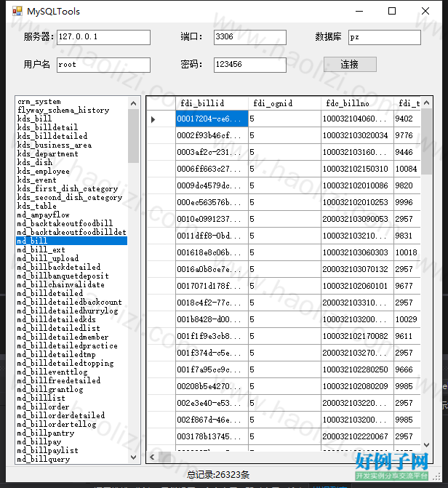Select md_billeventtlog table
448x488 pixels.
71,372
